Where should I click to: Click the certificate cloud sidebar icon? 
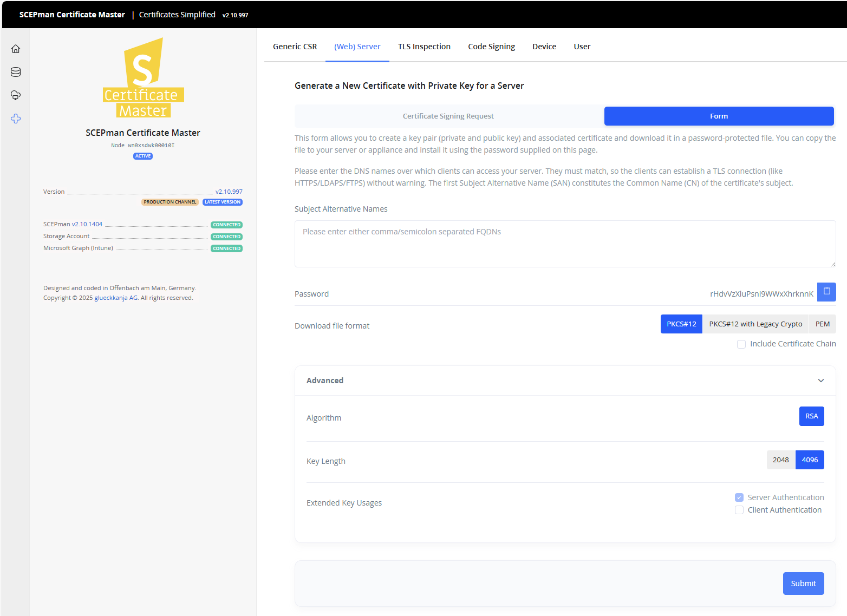(x=16, y=95)
